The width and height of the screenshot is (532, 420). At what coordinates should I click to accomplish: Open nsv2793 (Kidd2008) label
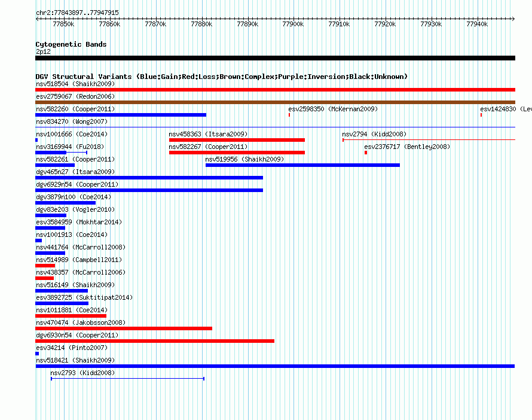click(82, 373)
